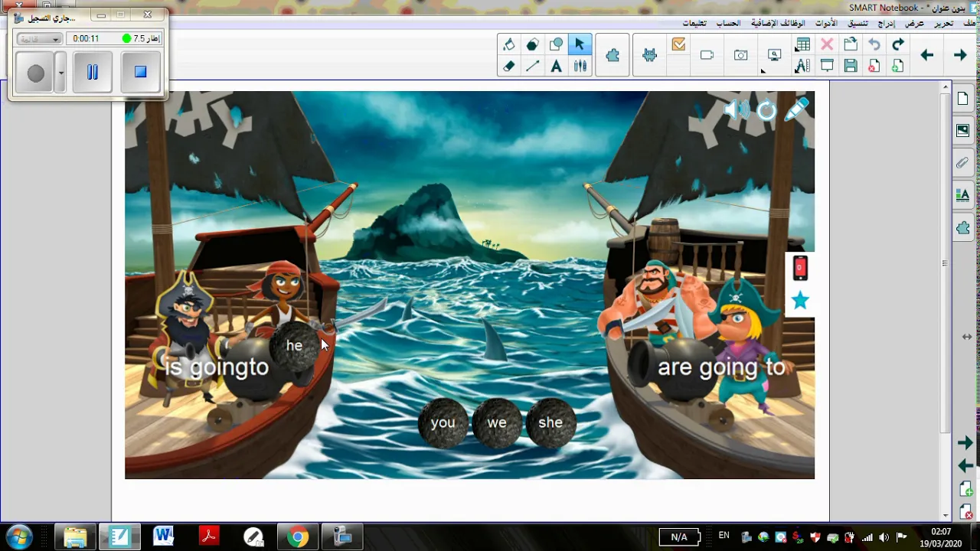980x551 pixels.
Task: Open the Response checkmark tool
Action: pyautogui.click(x=678, y=45)
